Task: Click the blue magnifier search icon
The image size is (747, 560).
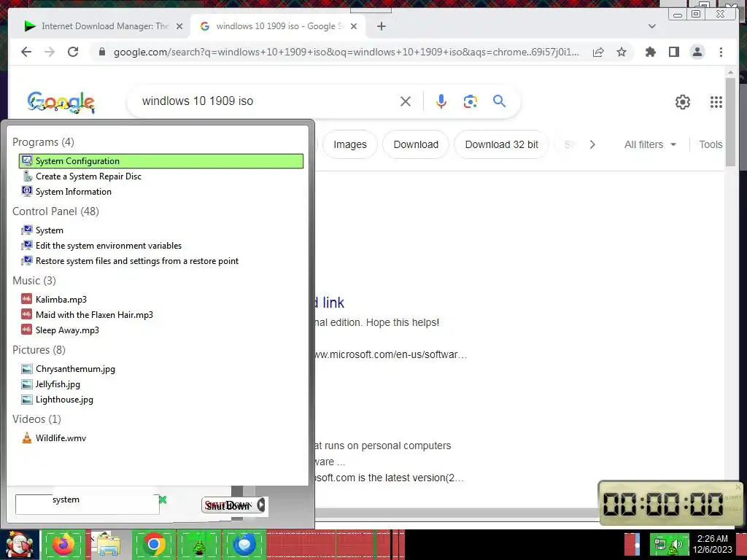Action: coord(499,101)
